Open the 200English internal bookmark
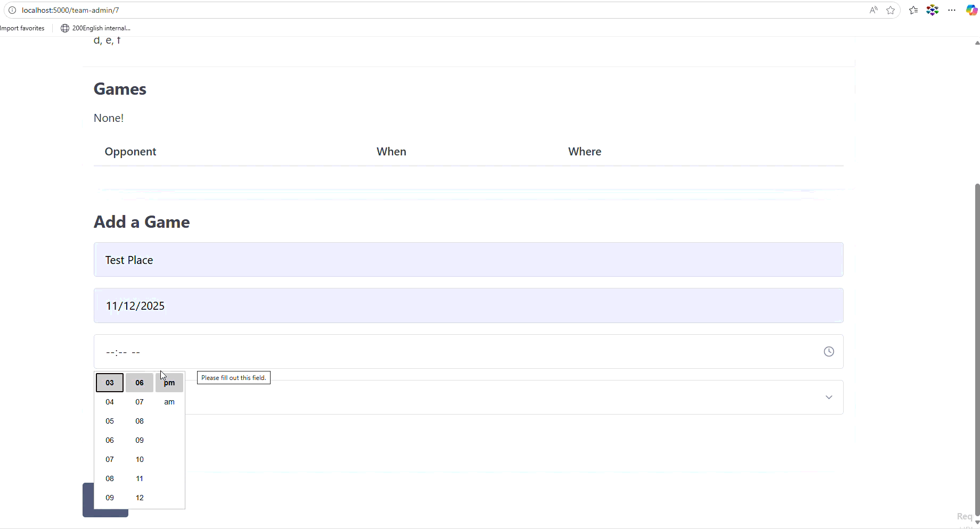 coord(96,28)
